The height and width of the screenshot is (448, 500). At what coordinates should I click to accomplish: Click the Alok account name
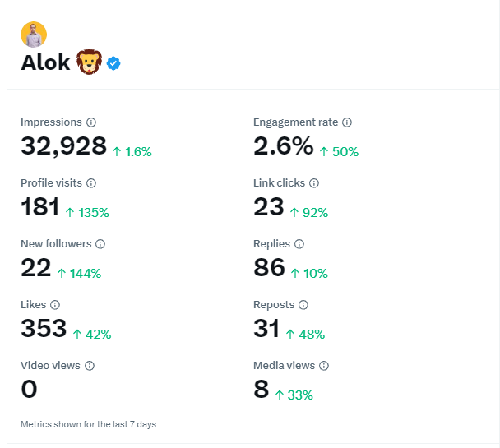coord(45,62)
